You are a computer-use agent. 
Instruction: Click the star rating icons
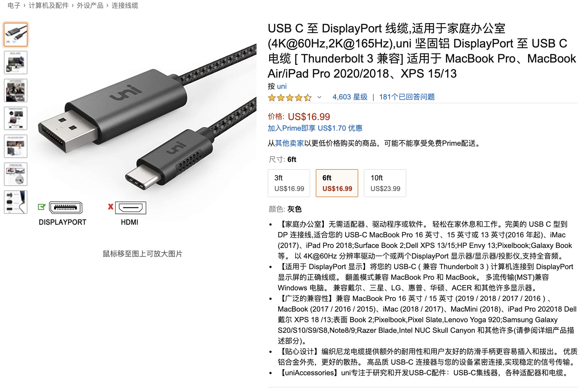(289, 97)
